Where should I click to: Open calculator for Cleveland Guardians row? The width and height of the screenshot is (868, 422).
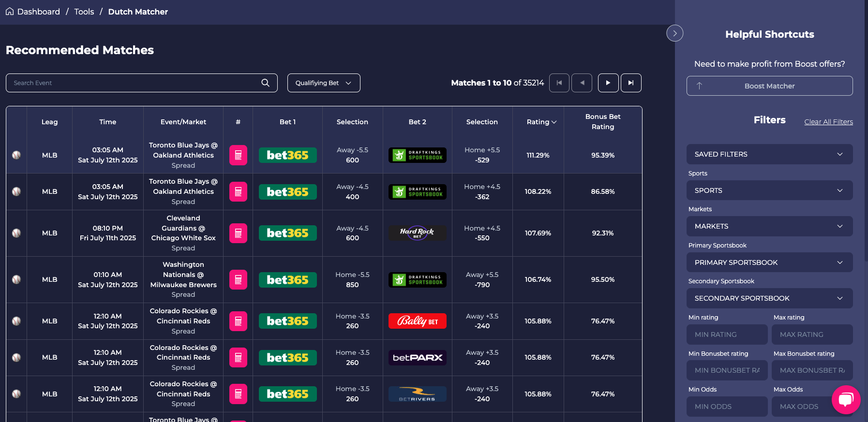(x=238, y=233)
